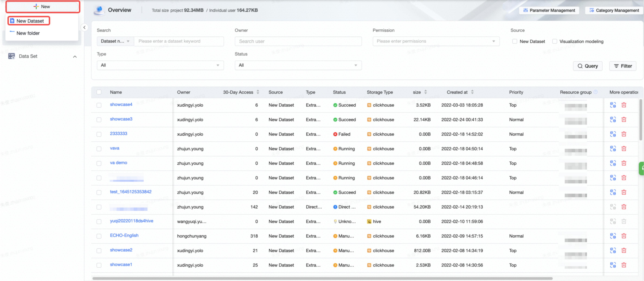Open the Dataset name search-type dropdown
This screenshot has height=281, width=644.
click(115, 41)
